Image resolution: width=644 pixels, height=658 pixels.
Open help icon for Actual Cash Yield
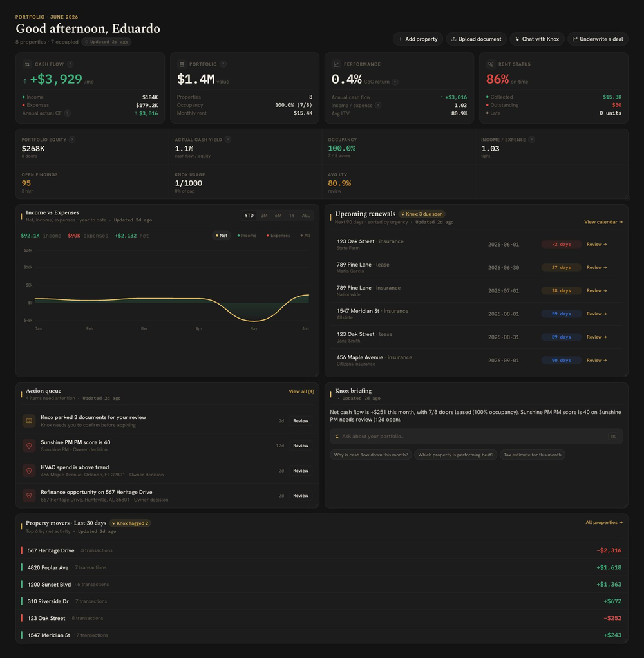(227, 140)
